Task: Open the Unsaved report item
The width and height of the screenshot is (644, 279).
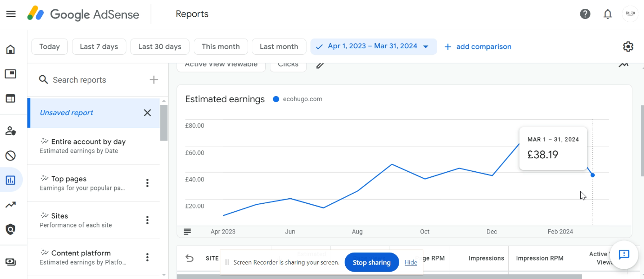Action: point(93,113)
